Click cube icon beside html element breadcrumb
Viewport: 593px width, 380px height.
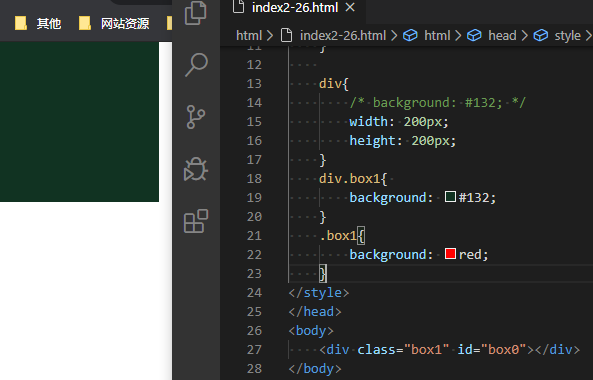[410, 36]
